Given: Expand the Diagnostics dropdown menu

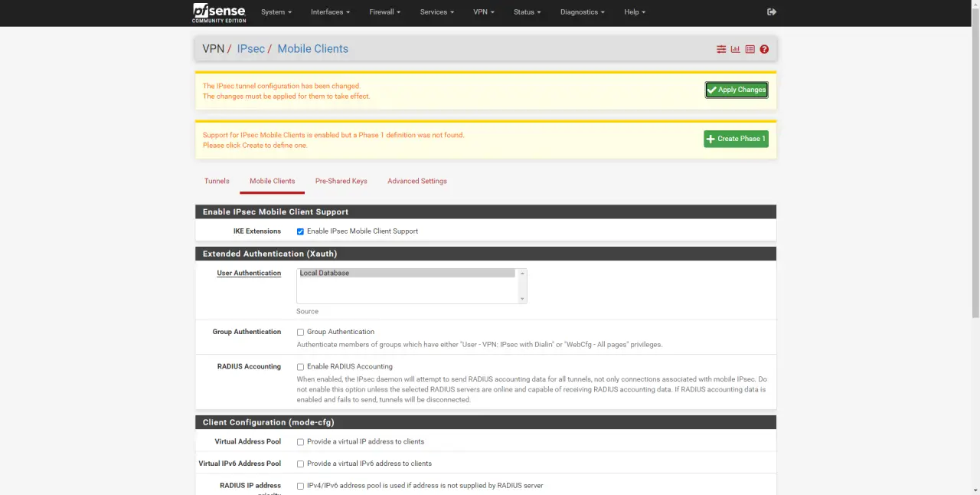Looking at the screenshot, I should [582, 12].
